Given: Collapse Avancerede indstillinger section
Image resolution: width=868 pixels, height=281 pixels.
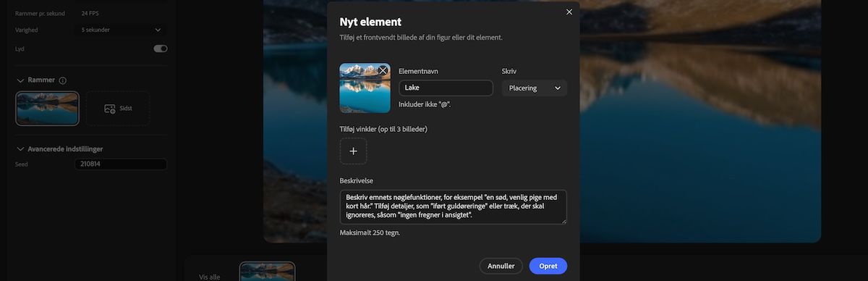Looking at the screenshot, I should pyautogui.click(x=20, y=148).
